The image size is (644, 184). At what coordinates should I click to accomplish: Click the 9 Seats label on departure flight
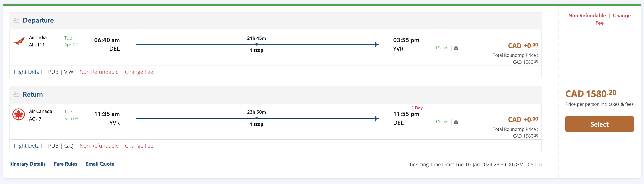(x=441, y=48)
